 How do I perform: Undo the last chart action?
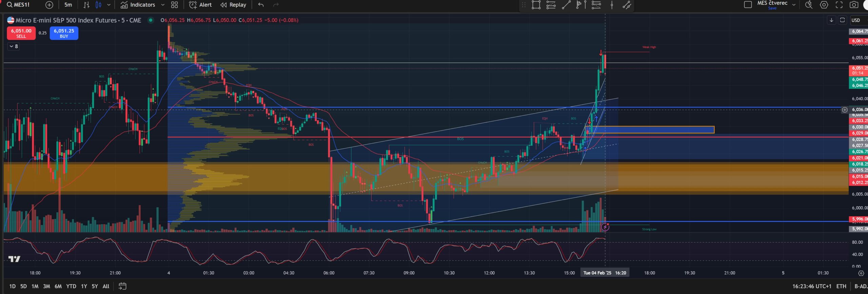point(261,5)
